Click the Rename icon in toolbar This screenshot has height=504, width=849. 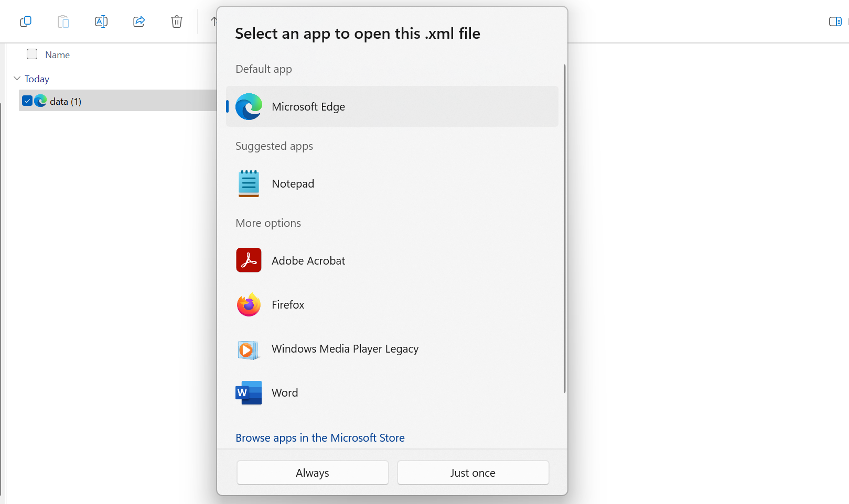tap(101, 21)
